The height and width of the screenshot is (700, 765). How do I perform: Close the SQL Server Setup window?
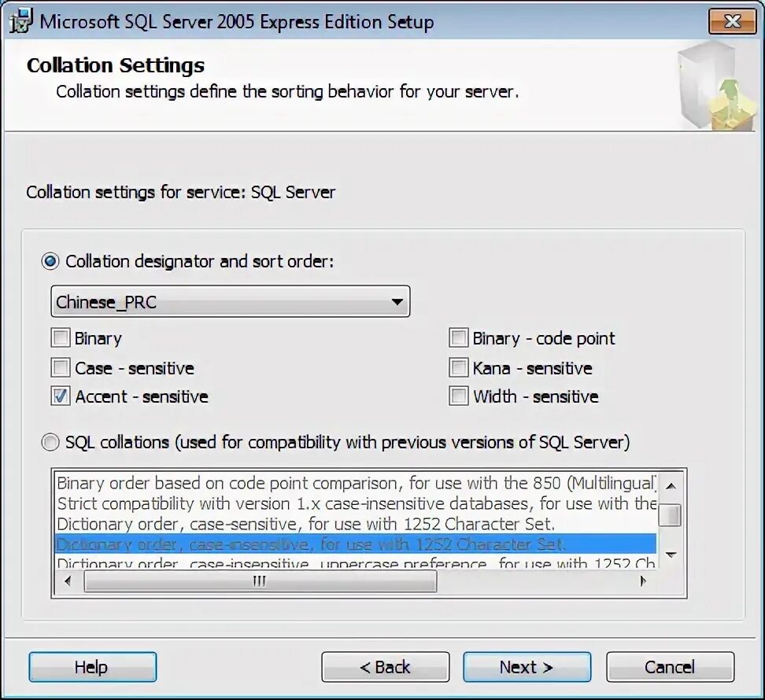click(732, 21)
